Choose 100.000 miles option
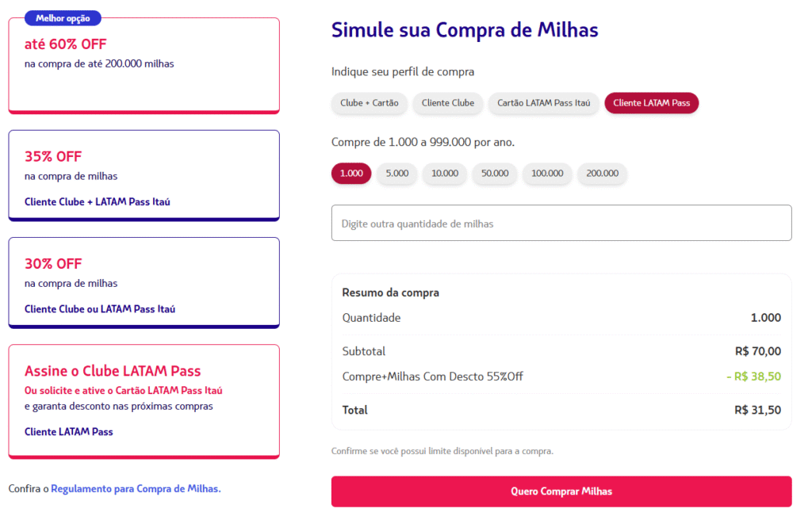The height and width of the screenshot is (520, 812). (x=547, y=174)
